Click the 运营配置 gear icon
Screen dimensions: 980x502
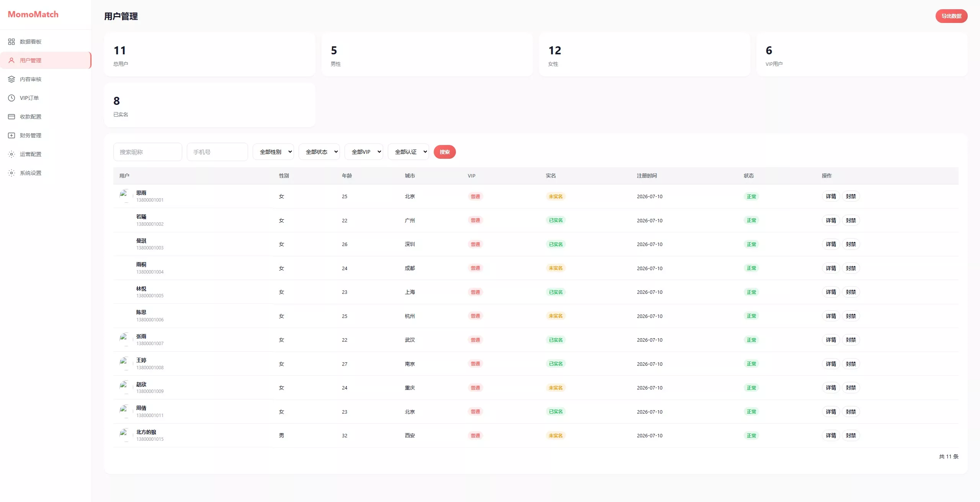tap(11, 154)
